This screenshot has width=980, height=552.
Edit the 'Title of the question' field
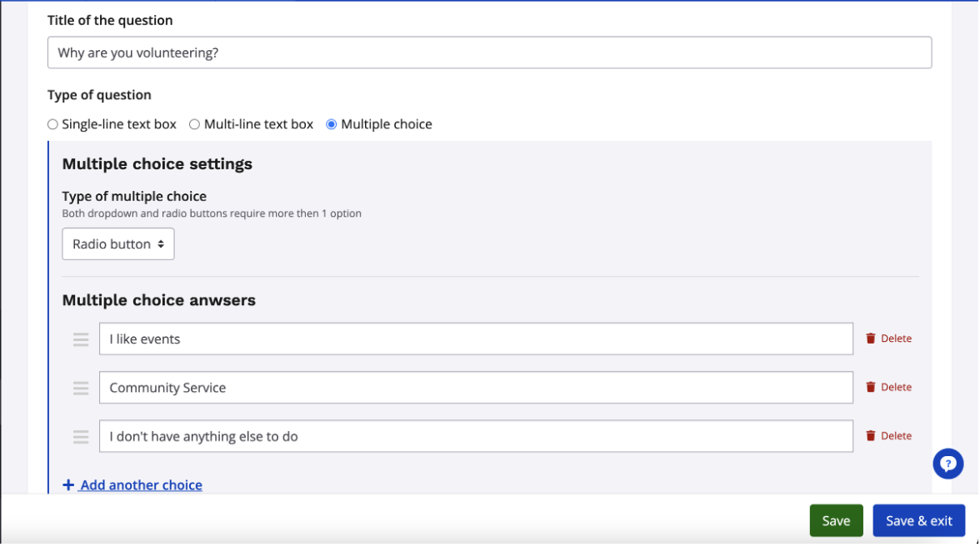[489, 53]
